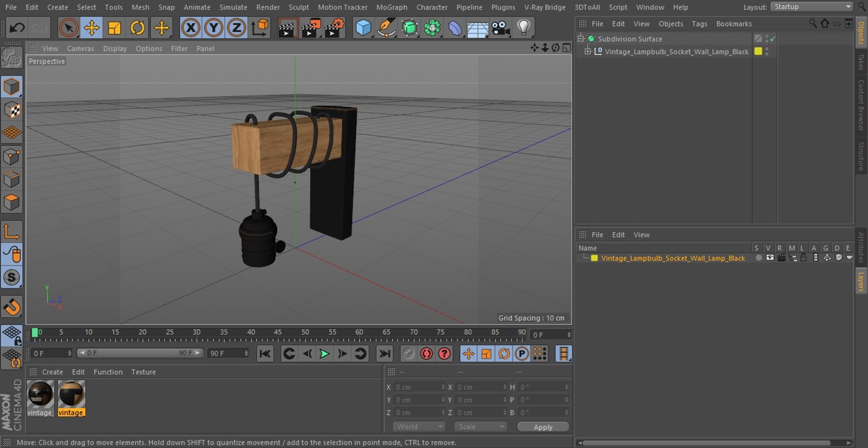Open the World coordinate system dropdown
This screenshot has width=868, height=448.
(419, 427)
